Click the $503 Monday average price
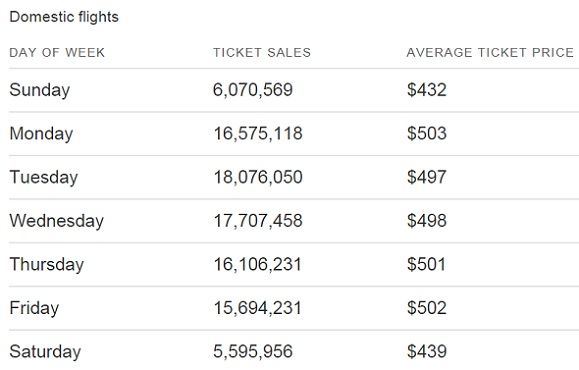Viewport: 579px width, 370px height. [x=427, y=133]
